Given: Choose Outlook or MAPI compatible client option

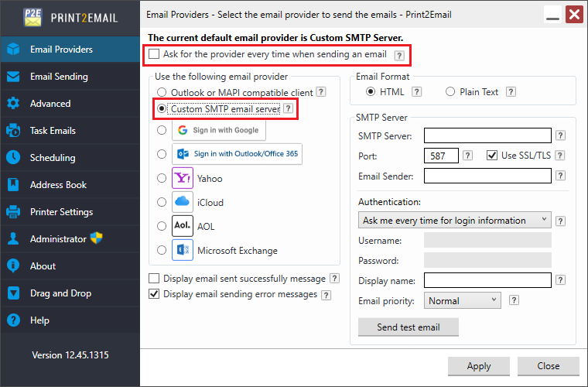Looking at the screenshot, I should [x=162, y=92].
